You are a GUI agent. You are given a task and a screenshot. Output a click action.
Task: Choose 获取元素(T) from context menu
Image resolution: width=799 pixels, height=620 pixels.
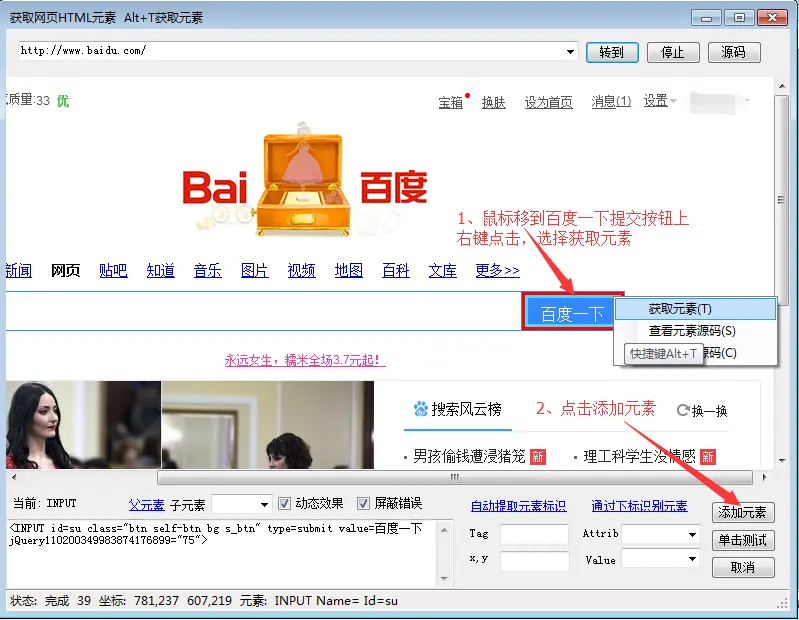695,309
